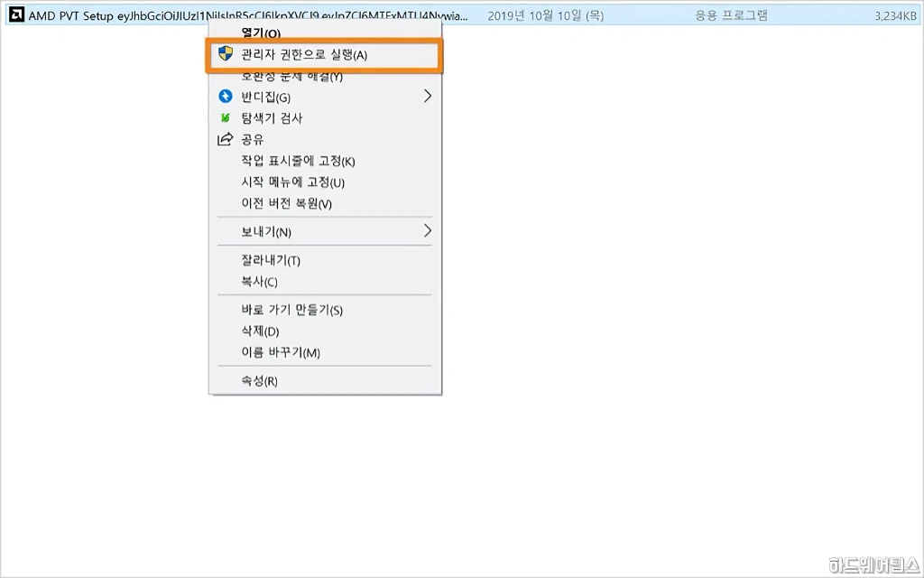This screenshot has height=578, width=924.
Task: Click the shield icon beside 관리자 권한으로 실행
Action: (225, 53)
